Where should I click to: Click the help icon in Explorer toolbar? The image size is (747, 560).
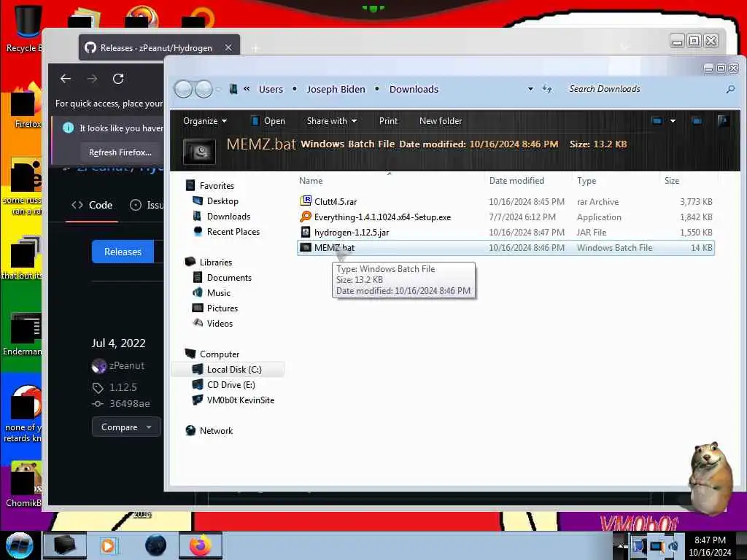click(723, 121)
